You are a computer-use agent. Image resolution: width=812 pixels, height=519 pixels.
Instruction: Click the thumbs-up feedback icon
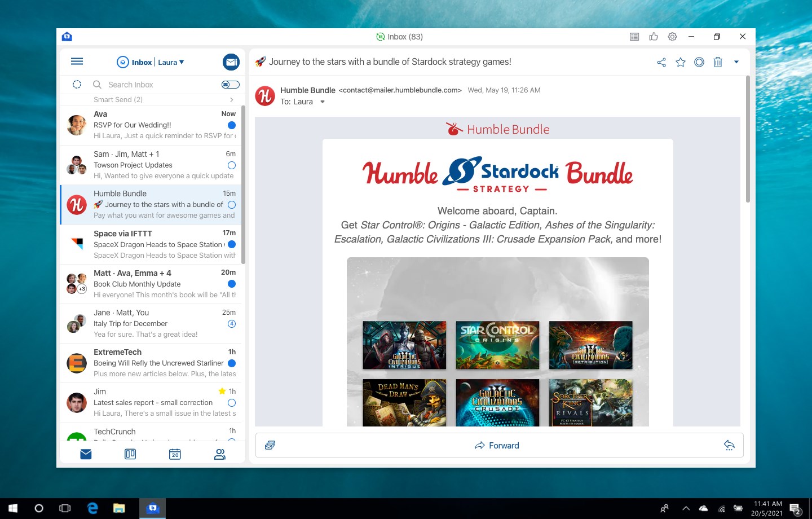pyautogui.click(x=654, y=37)
